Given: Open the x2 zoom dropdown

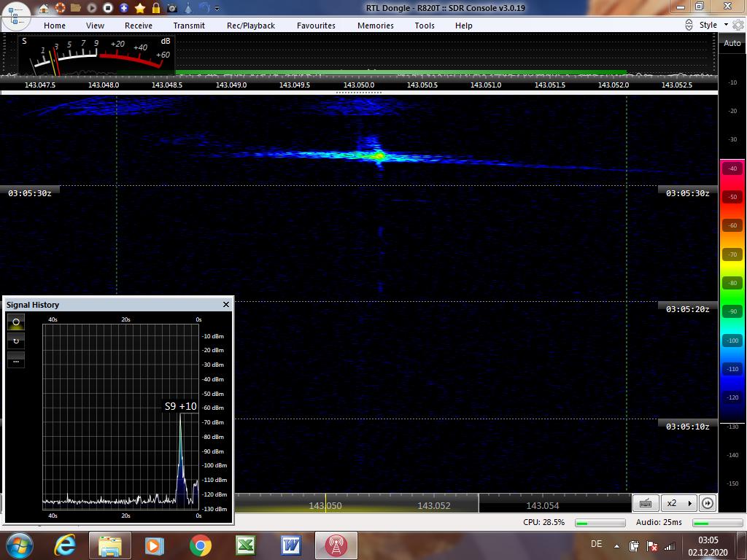Looking at the screenshot, I should (679, 503).
